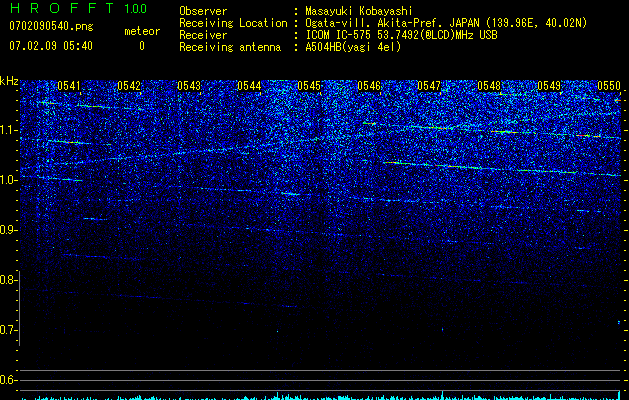This screenshot has height=400, width=629.
Task: Click the 0546 time marker
Action: tap(369, 85)
